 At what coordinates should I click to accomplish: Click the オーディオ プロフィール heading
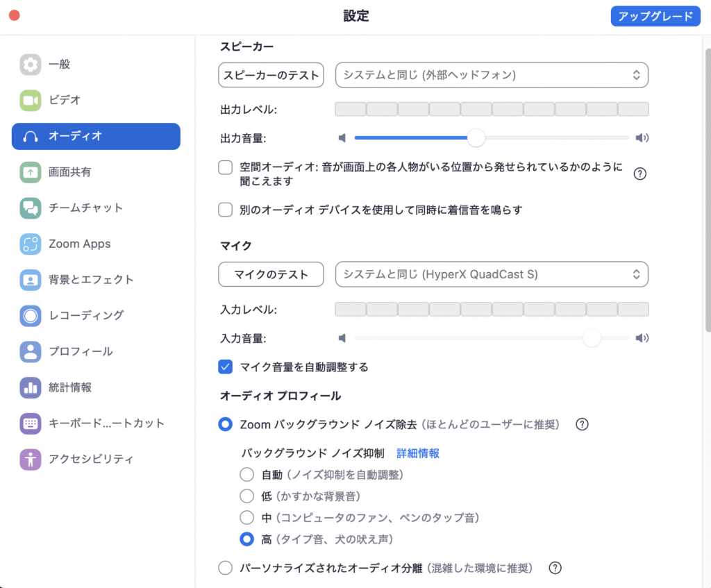[281, 396]
